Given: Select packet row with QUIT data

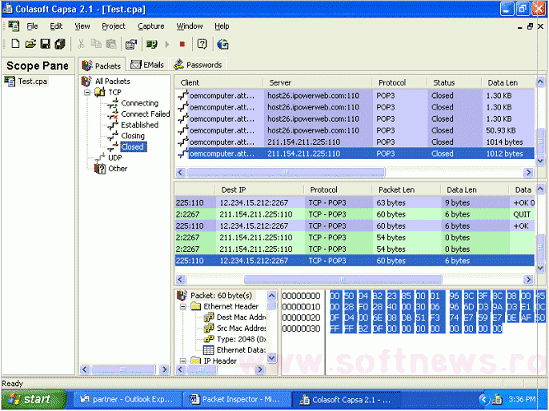Looking at the screenshot, I should pyautogui.click(x=355, y=215).
